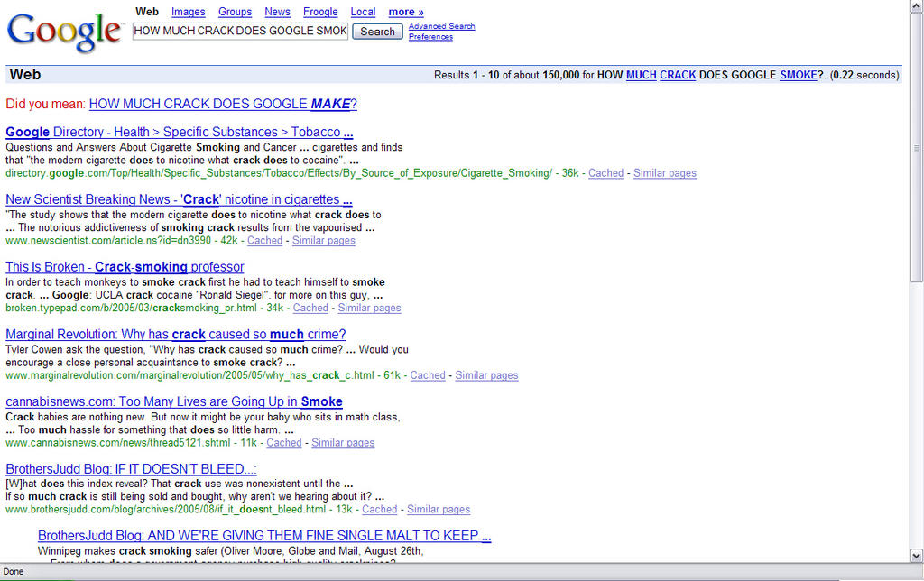The image size is (924, 581).
Task: Select the www.newscientist.com result URL text
Action: [108, 240]
